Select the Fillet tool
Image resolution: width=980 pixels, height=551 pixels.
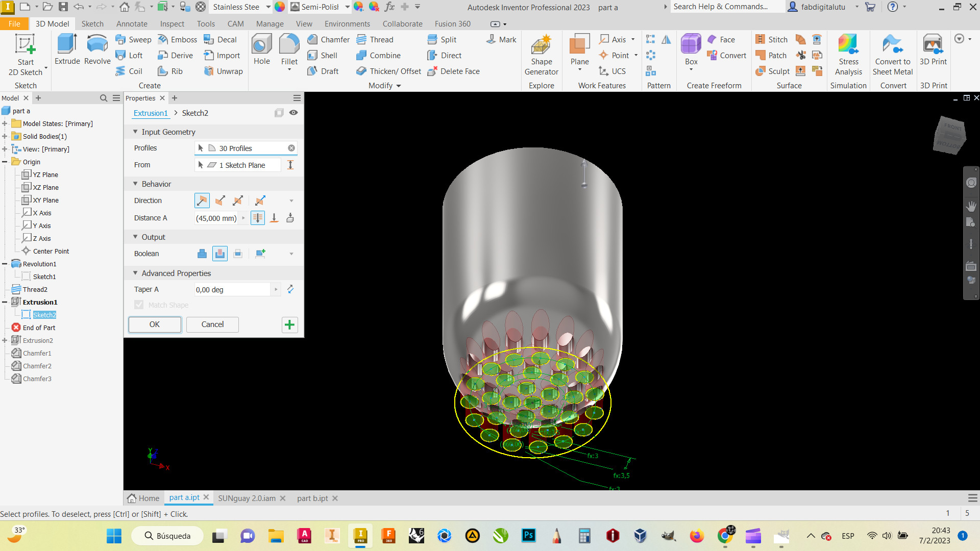point(289,49)
